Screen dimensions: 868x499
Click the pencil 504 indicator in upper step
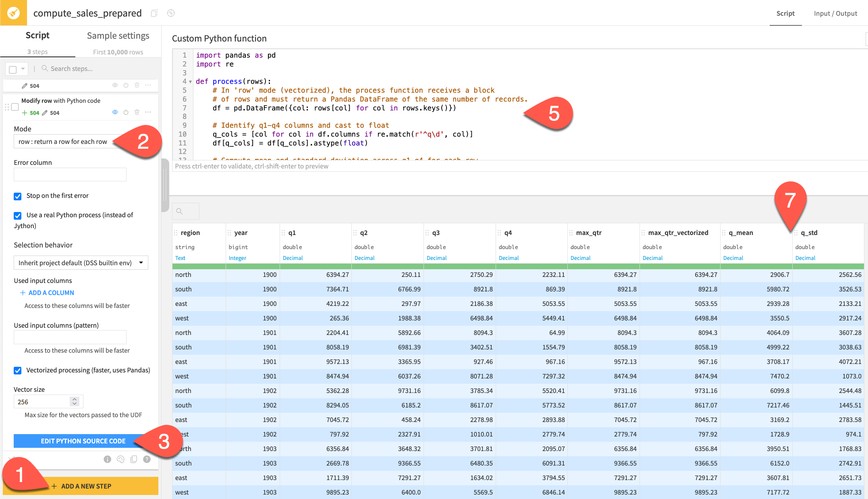pyautogui.click(x=30, y=86)
